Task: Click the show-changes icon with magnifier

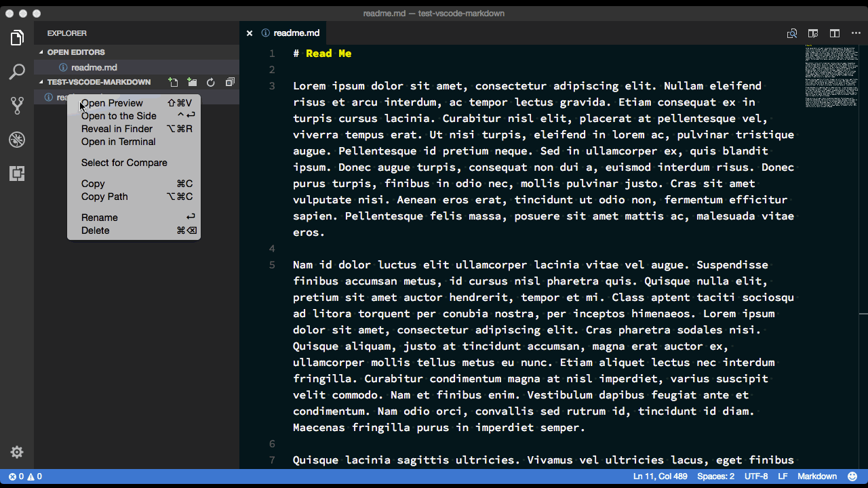Action: (791, 33)
